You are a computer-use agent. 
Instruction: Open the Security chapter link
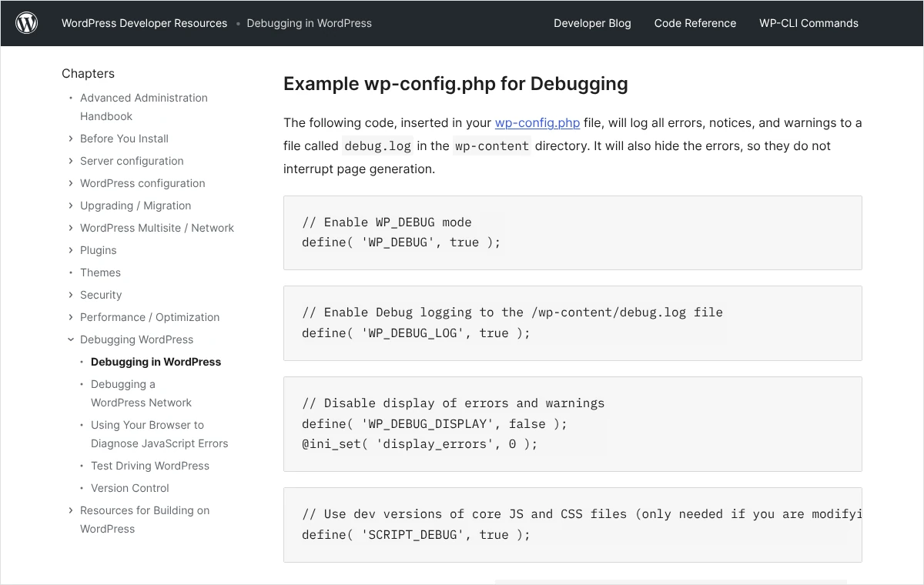tap(101, 295)
